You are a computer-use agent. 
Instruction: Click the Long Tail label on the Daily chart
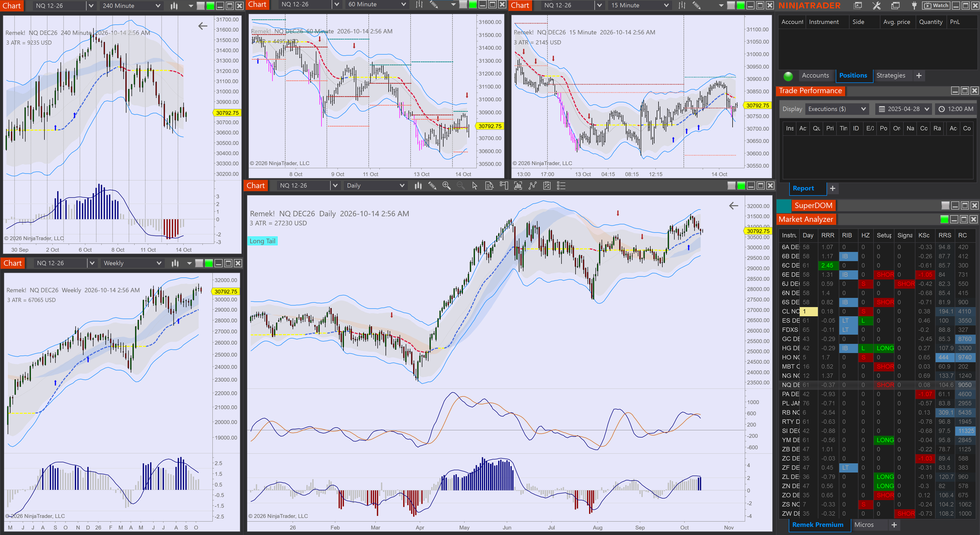click(262, 241)
